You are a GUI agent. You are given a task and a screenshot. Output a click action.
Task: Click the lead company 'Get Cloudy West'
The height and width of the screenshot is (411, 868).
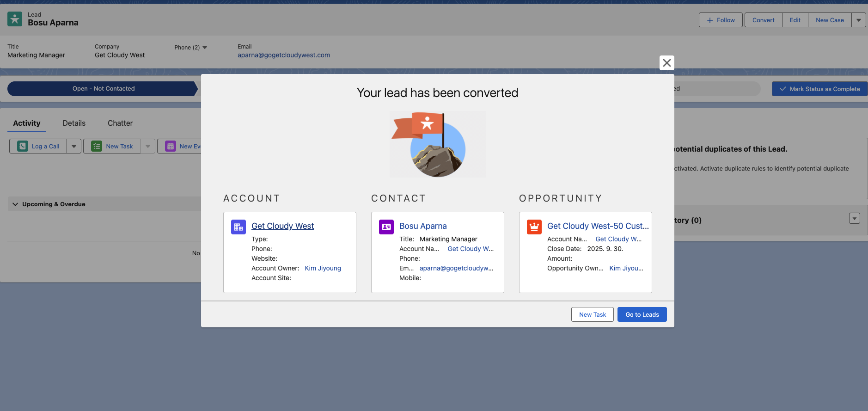pyautogui.click(x=120, y=55)
